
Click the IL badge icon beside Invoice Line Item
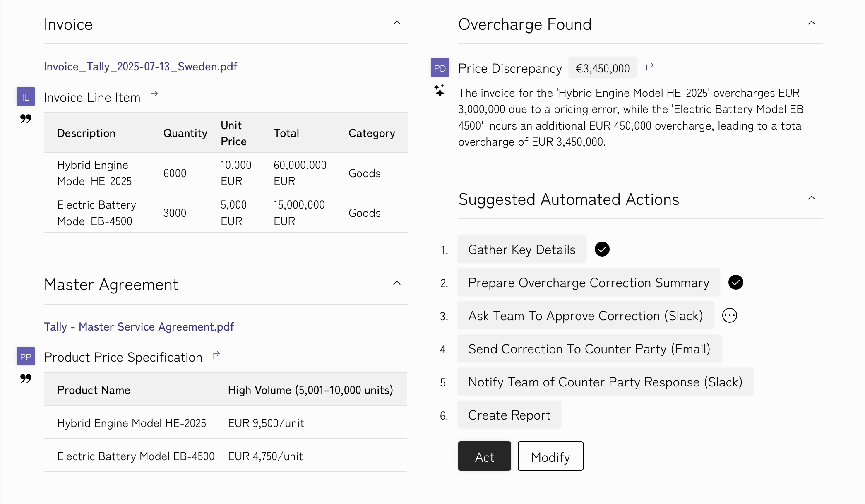tap(25, 97)
